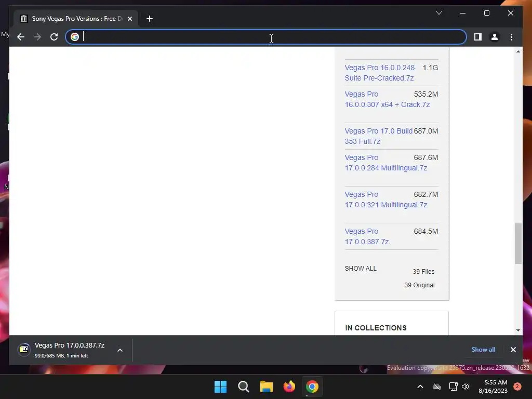The image size is (532, 399).
Task: Open the notifications badge showing 2
Action: [517, 387]
